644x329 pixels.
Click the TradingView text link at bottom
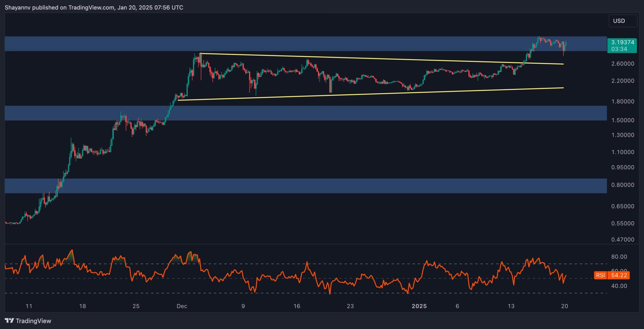pos(33,321)
